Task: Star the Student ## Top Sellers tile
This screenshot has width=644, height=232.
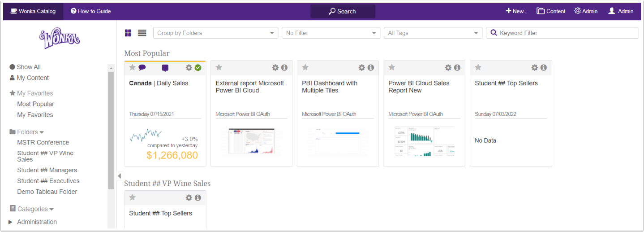Action: click(x=478, y=67)
